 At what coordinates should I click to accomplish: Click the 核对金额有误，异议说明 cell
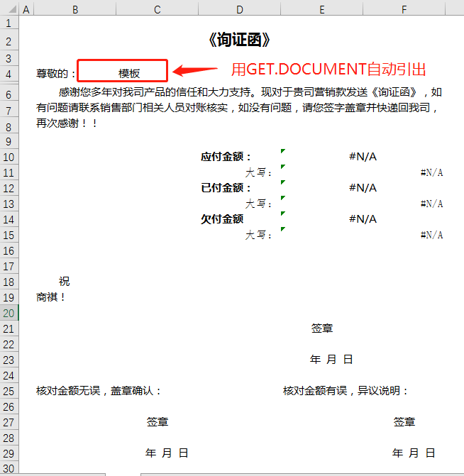click(x=346, y=391)
